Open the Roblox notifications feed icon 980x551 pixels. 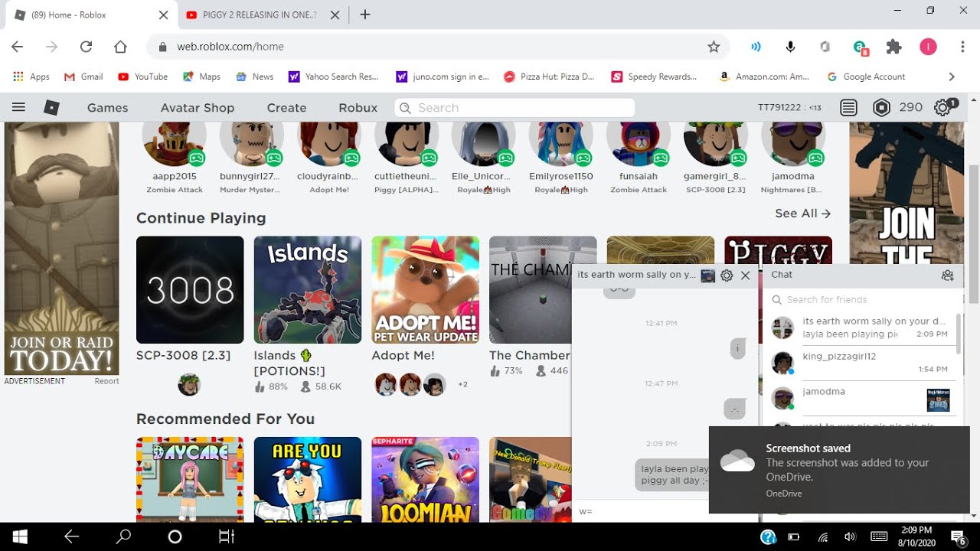click(848, 108)
